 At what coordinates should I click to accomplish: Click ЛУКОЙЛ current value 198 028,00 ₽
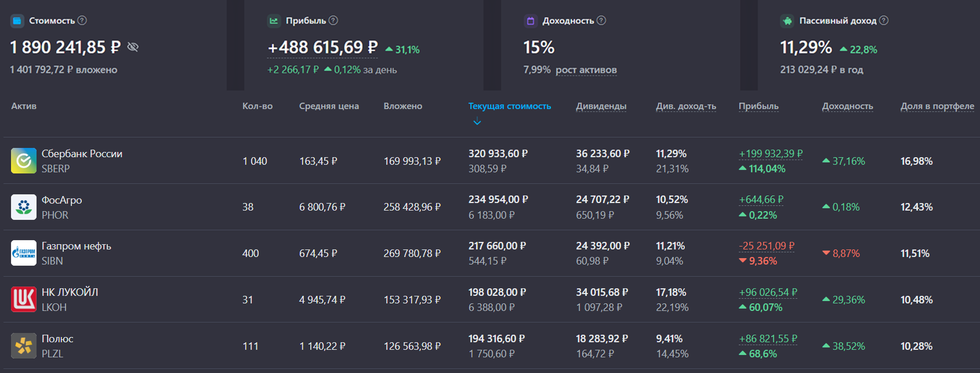pos(498,292)
